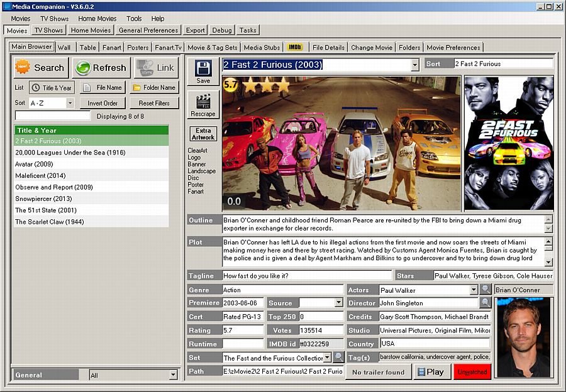
Task: Click the Title & Year column header
Action: coord(91,130)
